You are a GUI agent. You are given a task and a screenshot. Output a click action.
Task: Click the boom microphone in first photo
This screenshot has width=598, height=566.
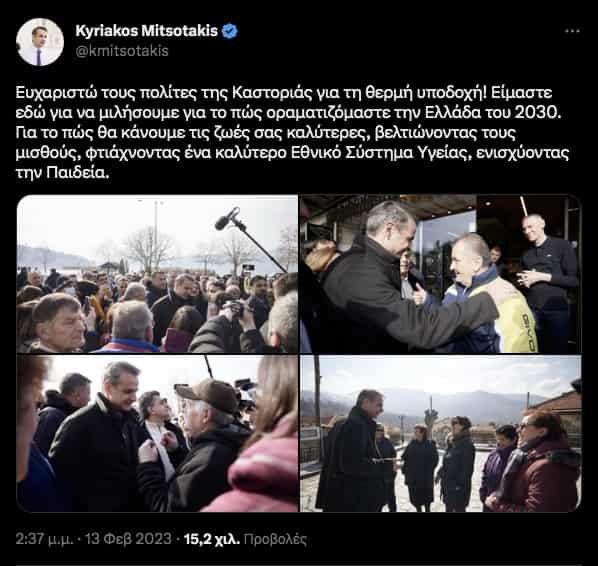pyautogui.click(x=250, y=238)
